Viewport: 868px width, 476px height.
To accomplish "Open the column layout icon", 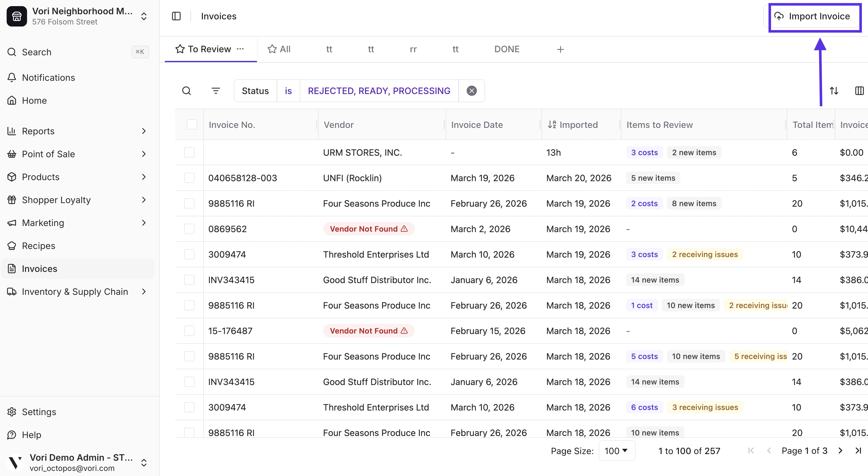I will point(859,91).
